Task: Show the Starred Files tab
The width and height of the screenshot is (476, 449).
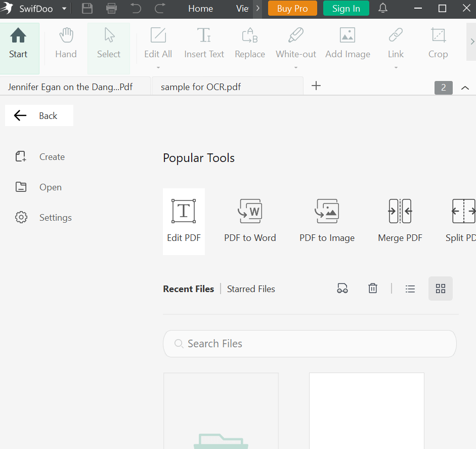Action: click(251, 289)
